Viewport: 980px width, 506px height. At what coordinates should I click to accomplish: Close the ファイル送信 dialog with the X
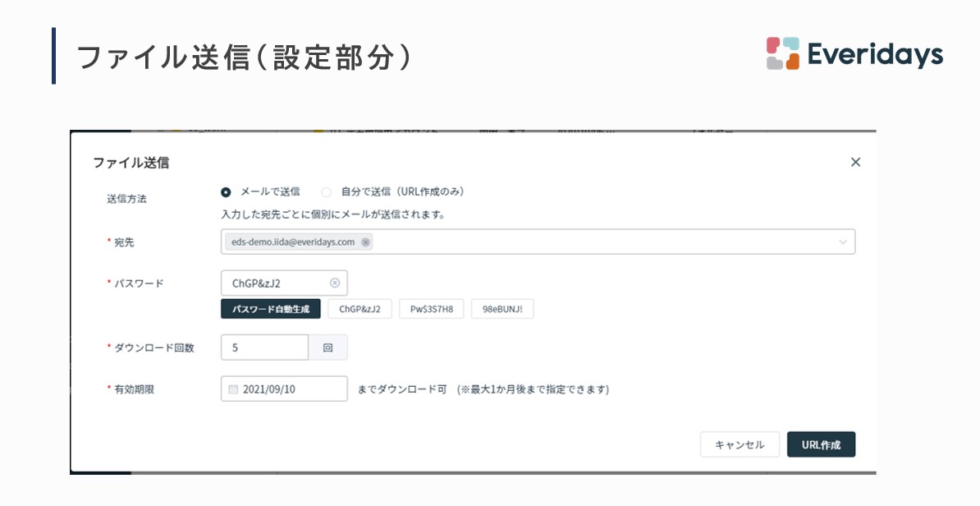click(855, 163)
